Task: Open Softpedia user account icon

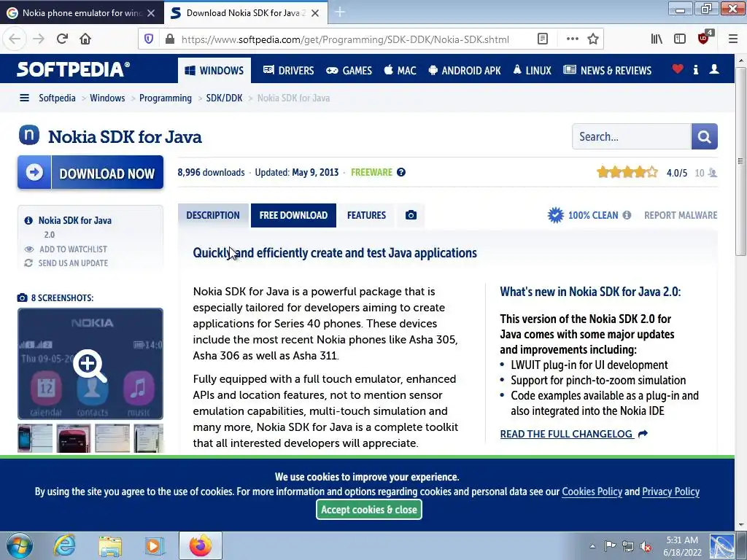Action: pyautogui.click(x=713, y=69)
